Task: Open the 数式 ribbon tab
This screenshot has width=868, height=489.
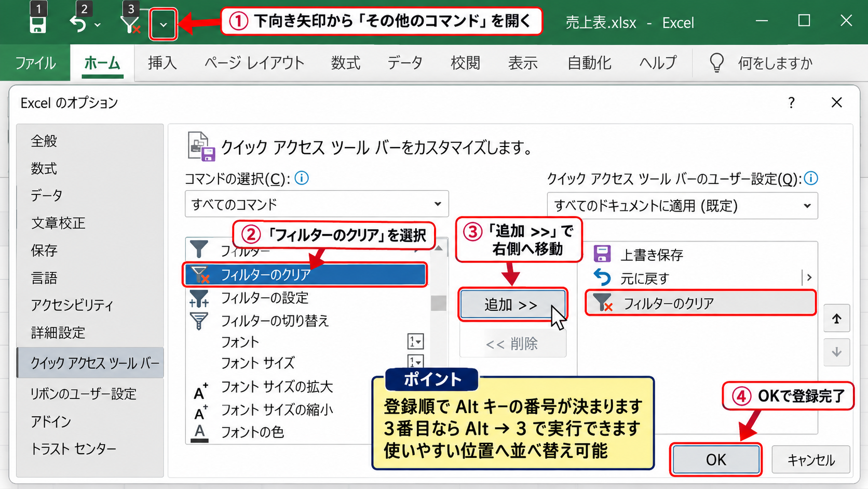Action: [346, 63]
